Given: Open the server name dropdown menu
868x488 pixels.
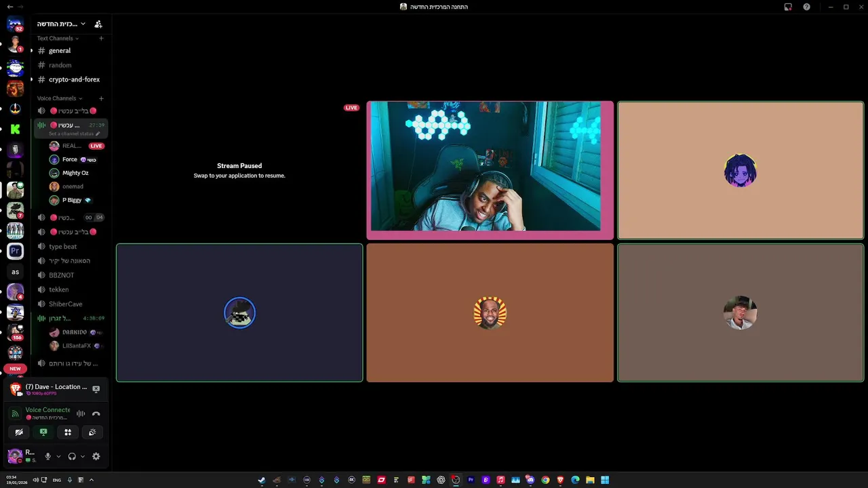Looking at the screenshot, I should [x=61, y=24].
